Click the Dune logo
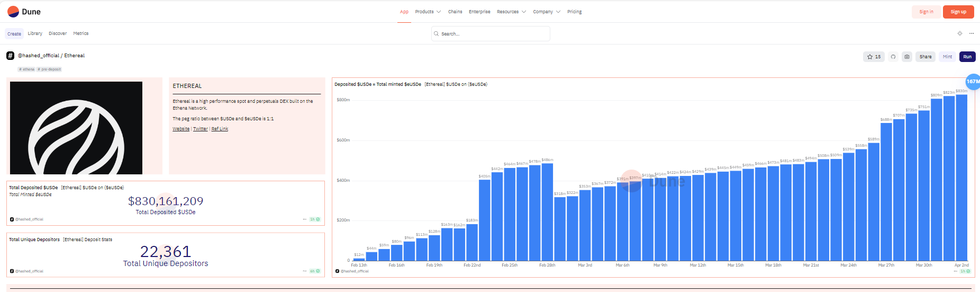 point(24,12)
